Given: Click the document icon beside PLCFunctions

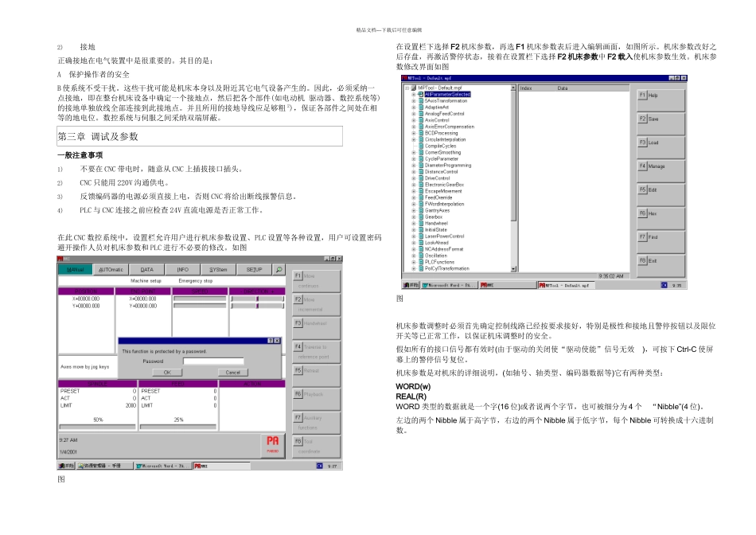Looking at the screenshot, I should coord(421,262).
